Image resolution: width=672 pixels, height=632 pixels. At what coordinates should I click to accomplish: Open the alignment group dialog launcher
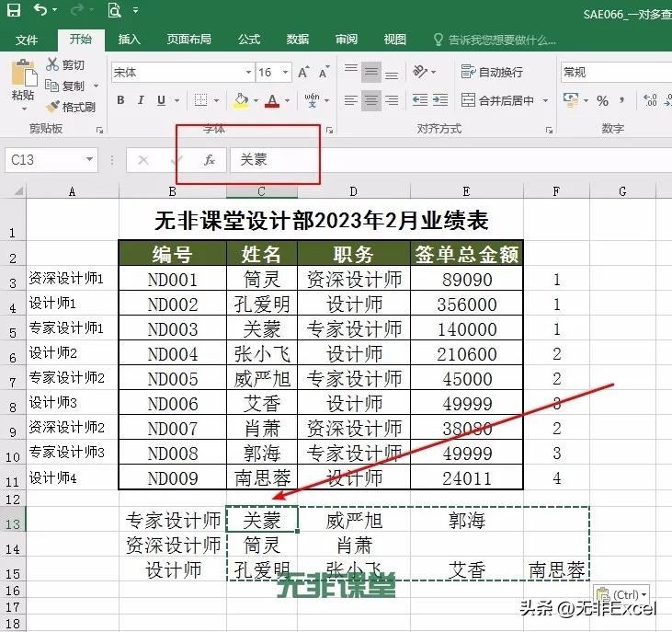[x=549, y=130]
